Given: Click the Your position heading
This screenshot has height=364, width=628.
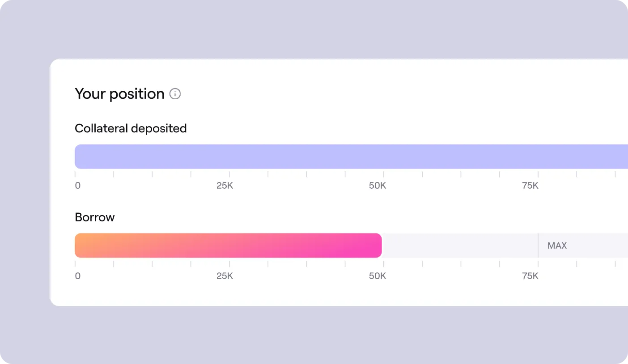Looking at the screenshot, I should [120, 94].
